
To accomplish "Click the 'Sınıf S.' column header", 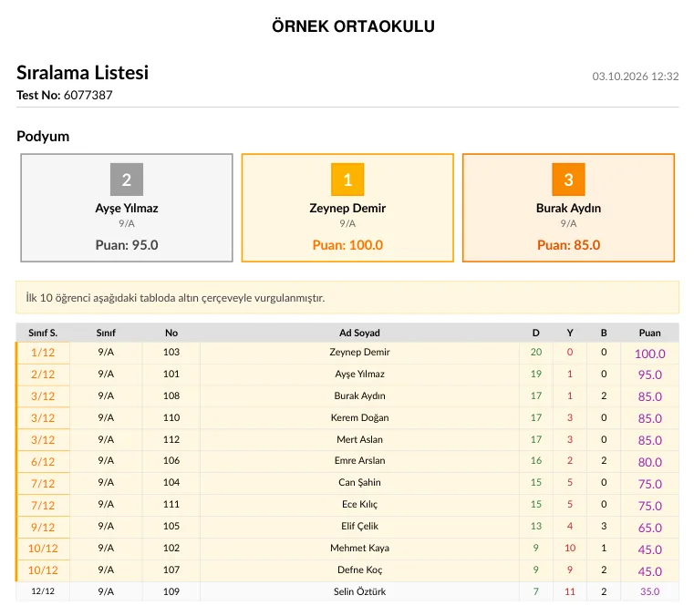I will pos(43,333).
